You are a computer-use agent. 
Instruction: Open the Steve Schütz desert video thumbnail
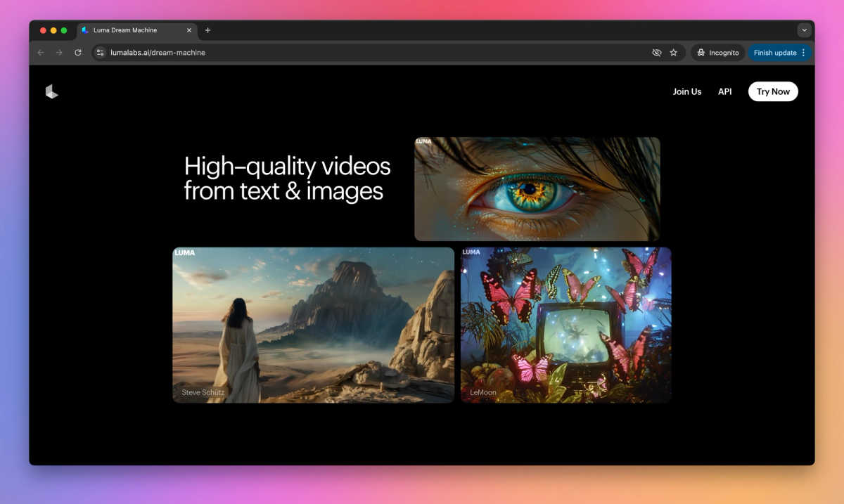coord(314,325)
